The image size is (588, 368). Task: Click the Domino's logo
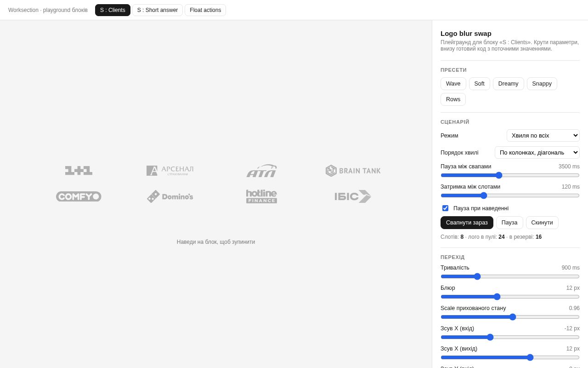tap(170, 196)
